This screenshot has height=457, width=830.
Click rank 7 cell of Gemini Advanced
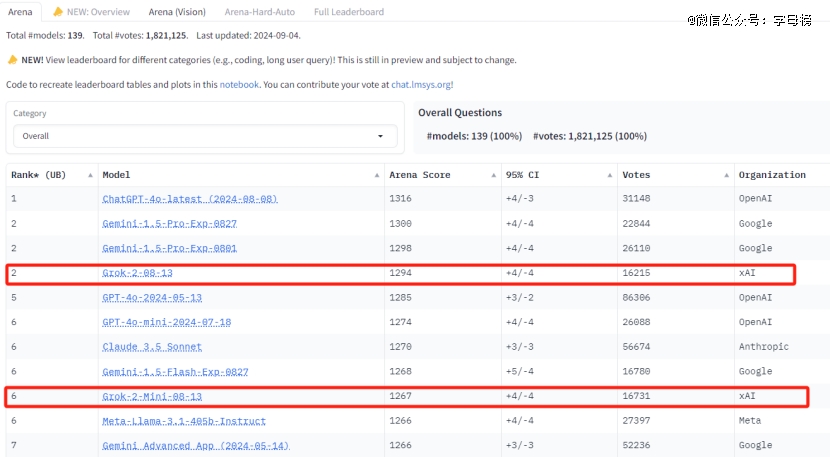[x=14, y=445]
